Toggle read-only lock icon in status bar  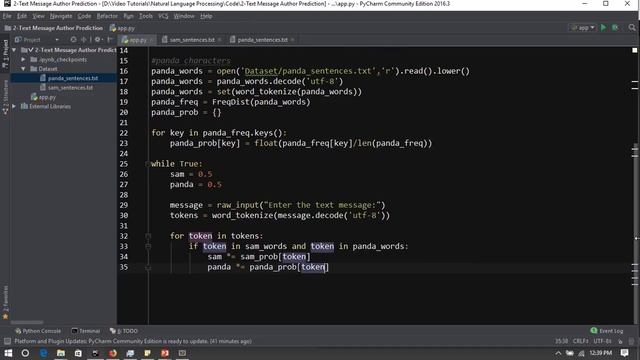(x=620, y=341)
